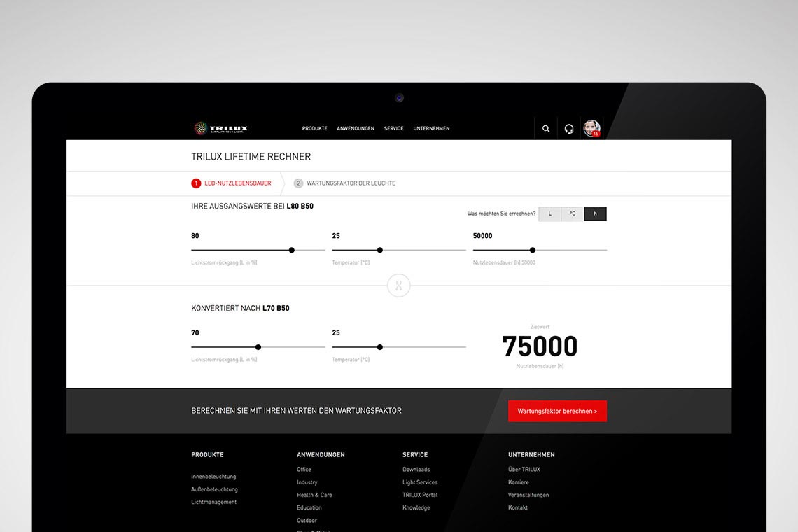Open the user profile avatar

[x=592, y=128]
